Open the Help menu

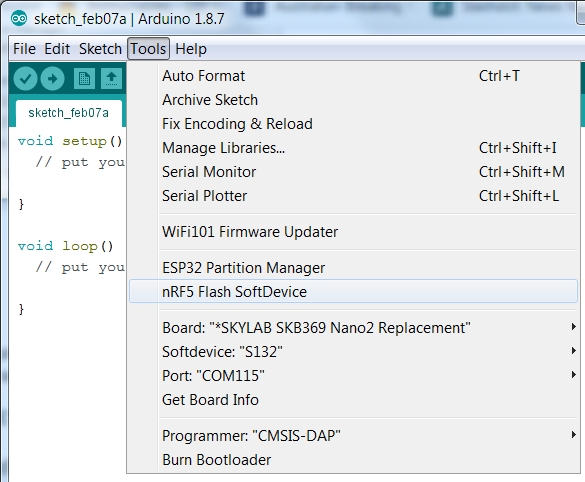pos(191,49)
